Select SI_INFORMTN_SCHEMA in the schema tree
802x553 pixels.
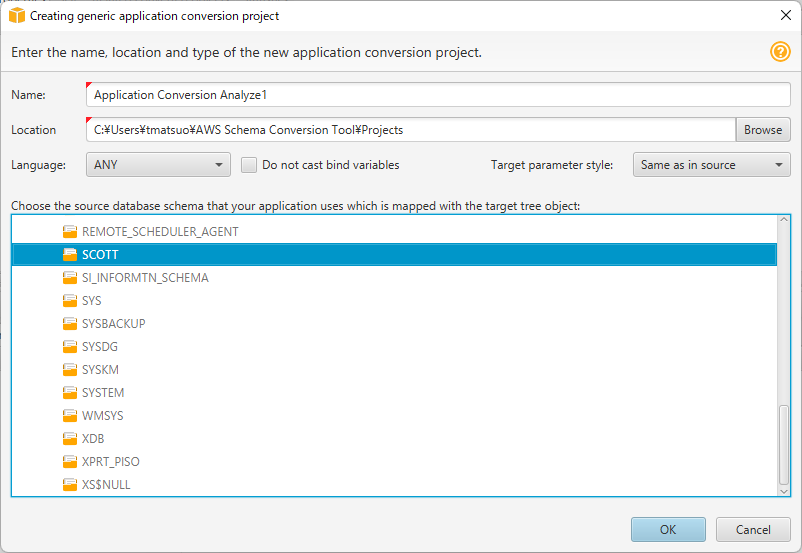click(x=145, y=278)
